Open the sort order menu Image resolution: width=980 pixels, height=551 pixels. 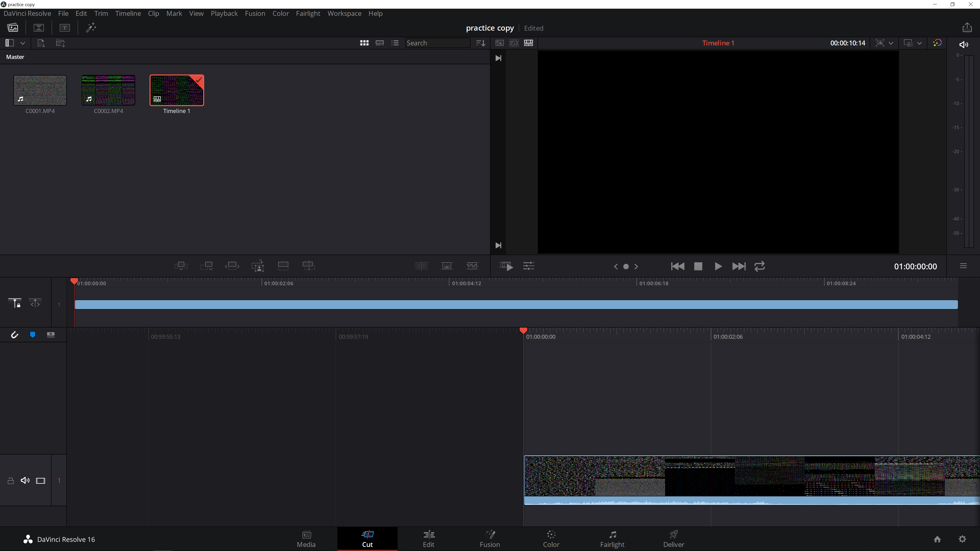[481, 43]
